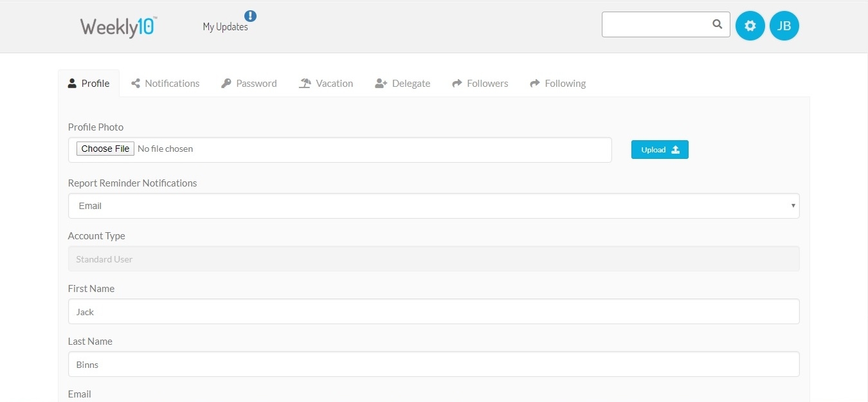This screenshot has width=868, height=402.
Task: Click the top search box
Action: [x=656, y=24]
